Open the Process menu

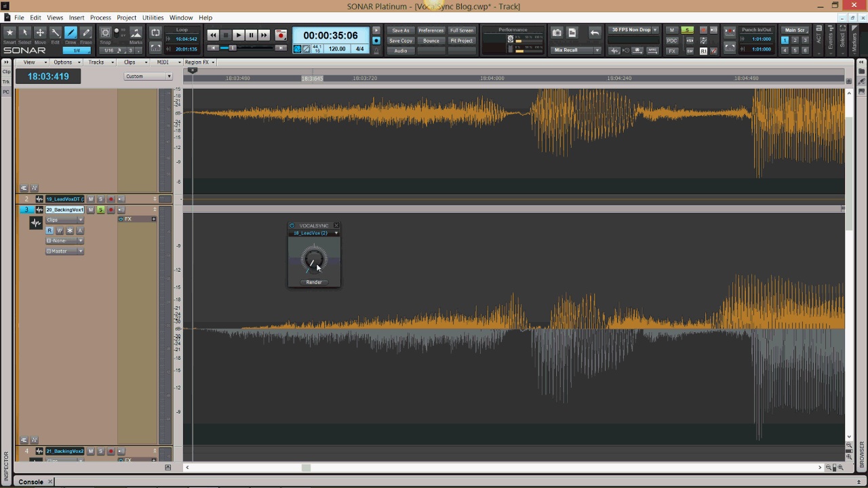click(100, 18)
